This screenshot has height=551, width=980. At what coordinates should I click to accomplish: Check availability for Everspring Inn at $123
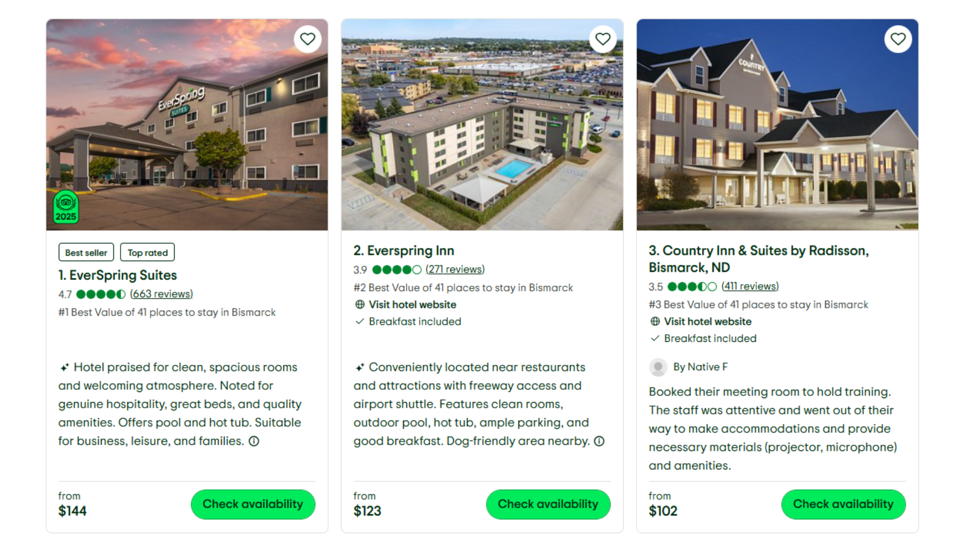[548, 504]
